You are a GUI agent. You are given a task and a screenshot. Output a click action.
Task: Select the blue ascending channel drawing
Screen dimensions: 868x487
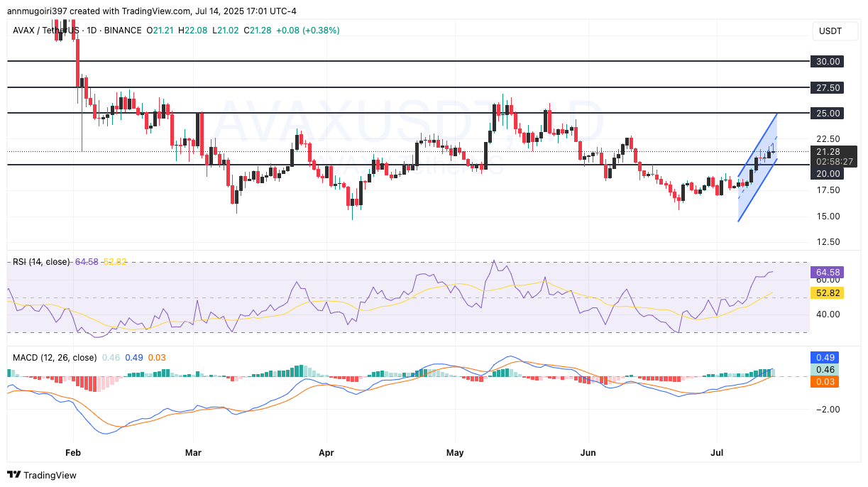[x=758, y=168]
